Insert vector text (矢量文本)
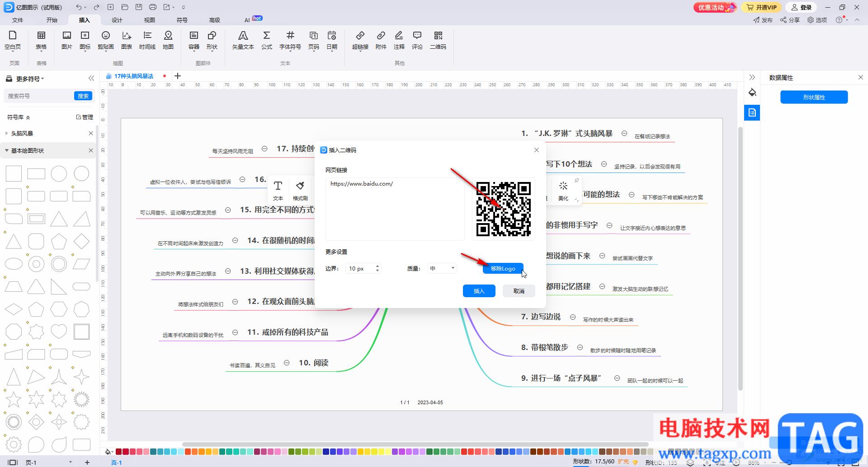This screenshot has height=467, width=868. pyautogui.click(x=243, y=40)
